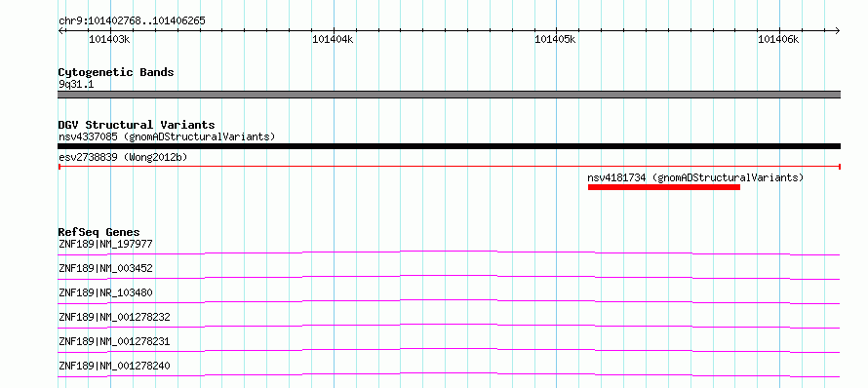This screenshot has width=868, height=388.
Task: Click the ZNF189|NM_001278232 transcript label
Action: pyautogui.click(x=114, y=317)
